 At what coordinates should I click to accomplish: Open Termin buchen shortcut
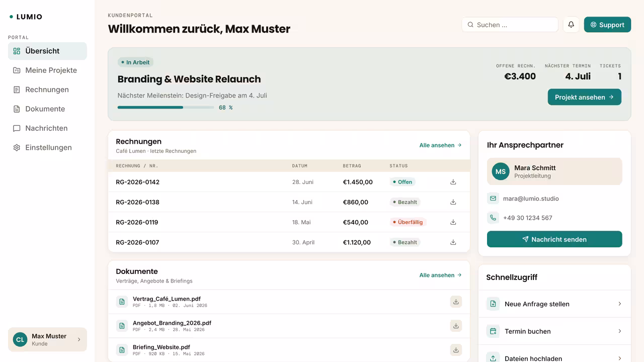tap(554, 331)
